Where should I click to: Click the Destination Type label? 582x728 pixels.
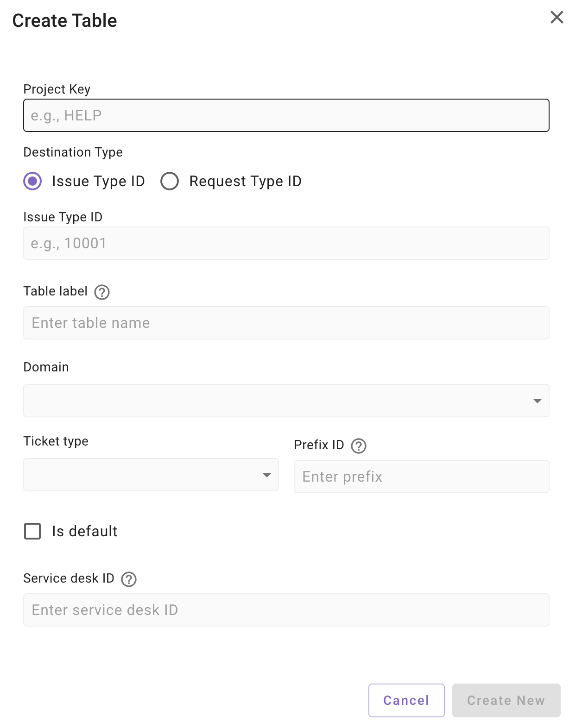(73, 152)
